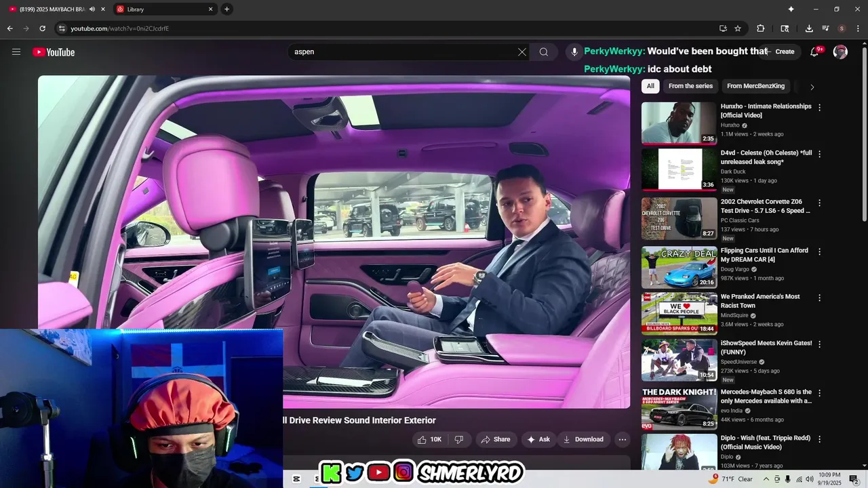Select the From MercBenzKing chip
Screen dimensions: 868x488
click(x=755, y=86)
